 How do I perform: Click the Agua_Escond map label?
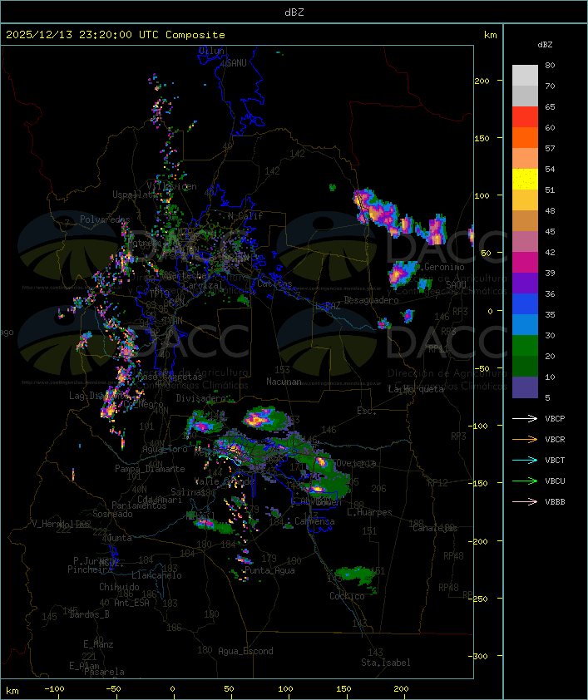(x=245, y=651)
